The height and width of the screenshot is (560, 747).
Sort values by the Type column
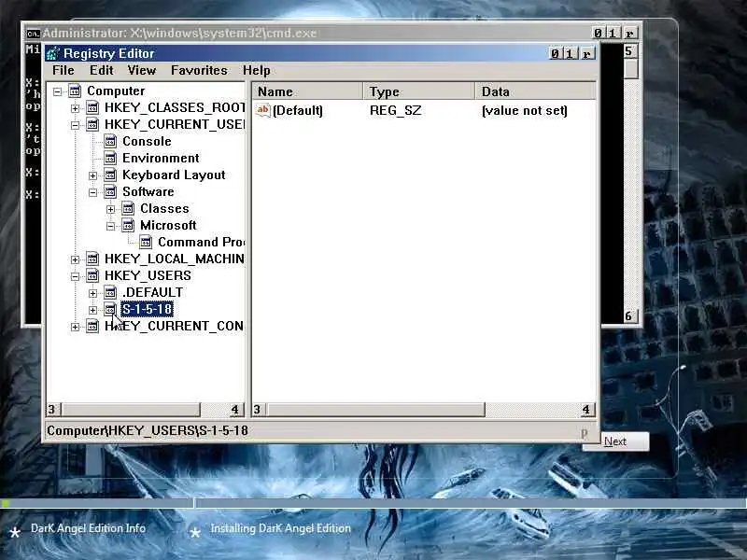click(419, 91)
